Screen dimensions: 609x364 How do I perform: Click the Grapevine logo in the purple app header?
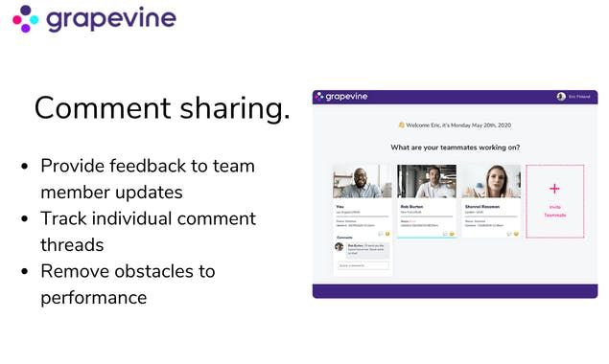pyautogui.click(x=341, y=96)
